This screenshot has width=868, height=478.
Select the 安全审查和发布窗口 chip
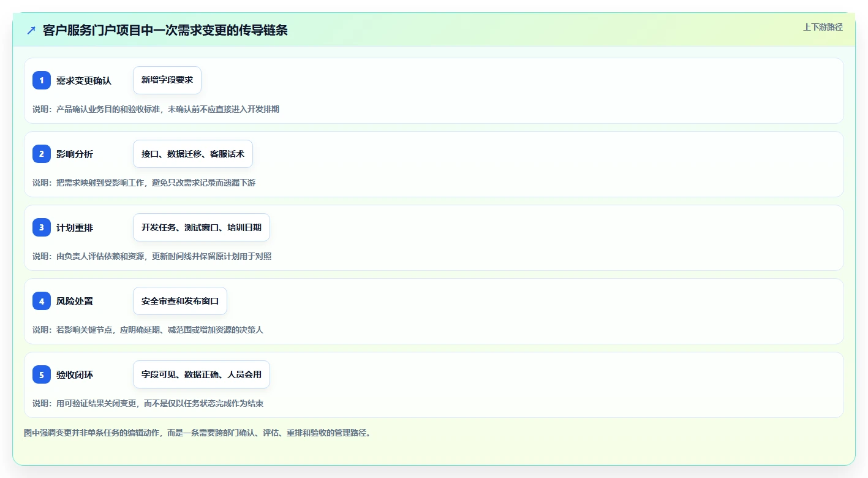[x=180, y=301]
